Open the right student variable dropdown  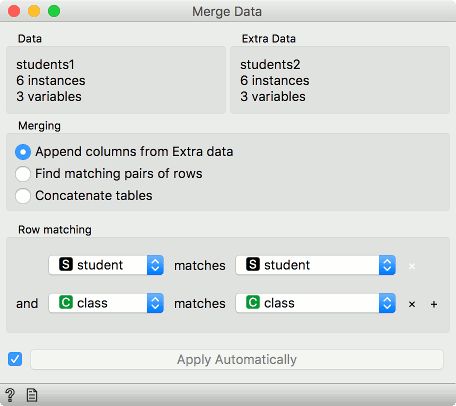[x=316, y=265]
